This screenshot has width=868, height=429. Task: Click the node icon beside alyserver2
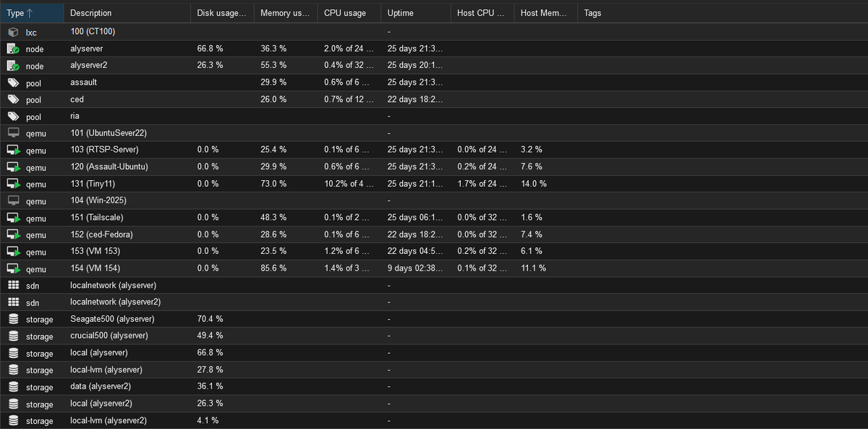pyautogui.click(x=12, y=66)
